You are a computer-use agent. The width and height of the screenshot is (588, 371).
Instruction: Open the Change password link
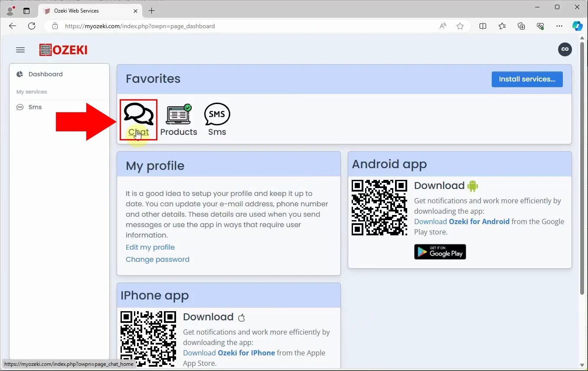[157, 259]
